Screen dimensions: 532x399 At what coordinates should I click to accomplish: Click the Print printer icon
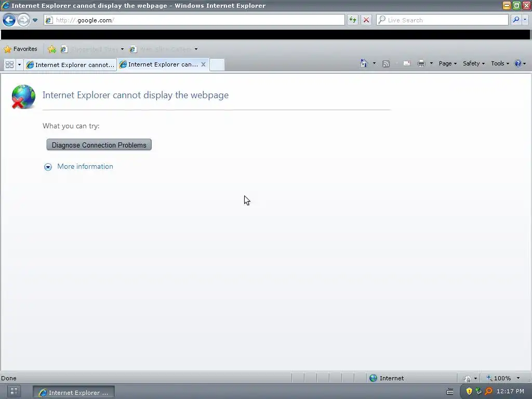coord(421,63)
